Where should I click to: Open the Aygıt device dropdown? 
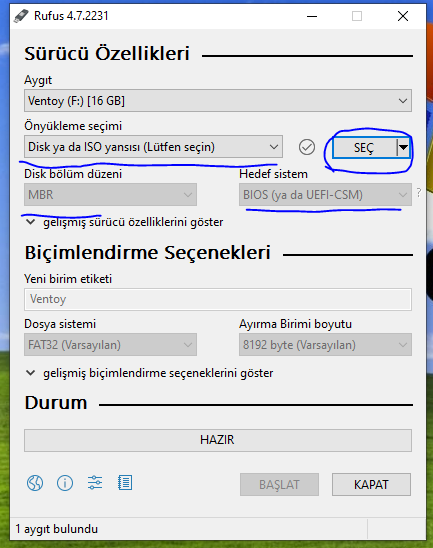point(218,101)
